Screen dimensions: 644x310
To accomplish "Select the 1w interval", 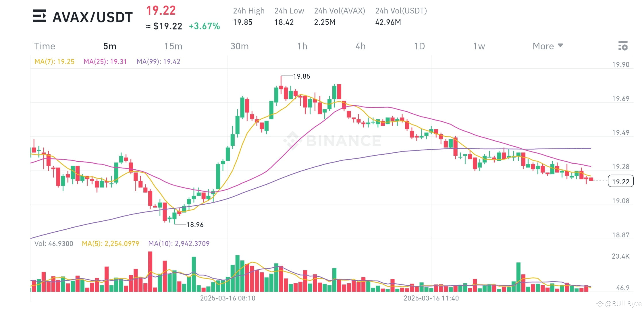I will coord(479,46).
